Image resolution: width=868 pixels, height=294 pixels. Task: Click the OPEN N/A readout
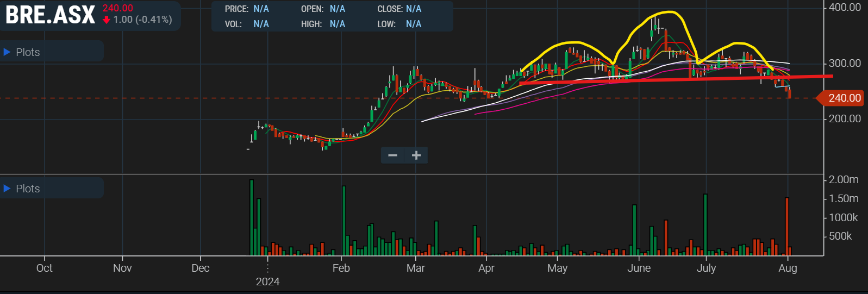(323, 9)
